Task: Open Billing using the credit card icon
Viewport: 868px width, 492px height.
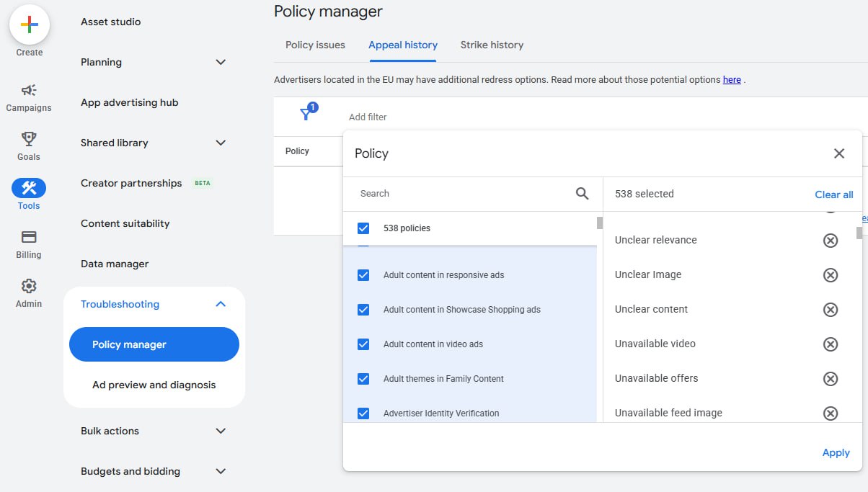Action: coord(29,237)
